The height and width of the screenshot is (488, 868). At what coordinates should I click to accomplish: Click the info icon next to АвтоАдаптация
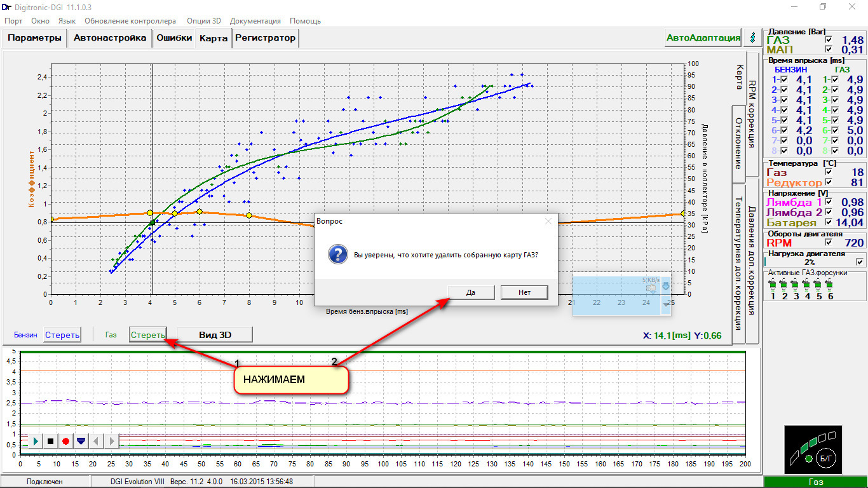(753, 37)
